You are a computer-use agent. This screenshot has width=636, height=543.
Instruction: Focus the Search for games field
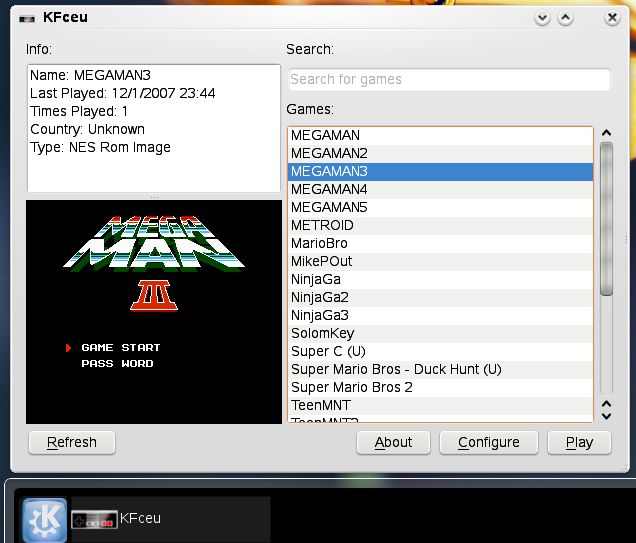point(449,79)
